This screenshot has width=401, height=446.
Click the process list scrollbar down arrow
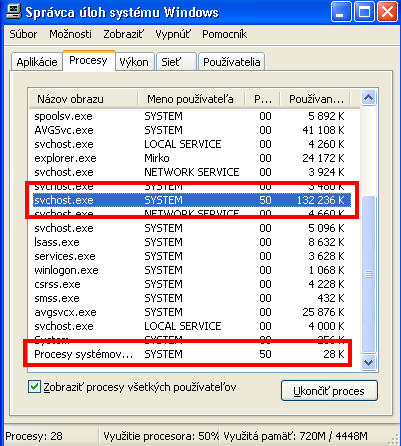(369, 362)
